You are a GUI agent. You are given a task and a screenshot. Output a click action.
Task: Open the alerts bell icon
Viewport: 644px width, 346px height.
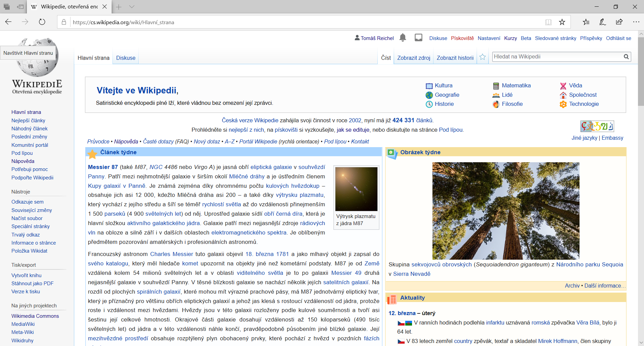coord(403,38)
